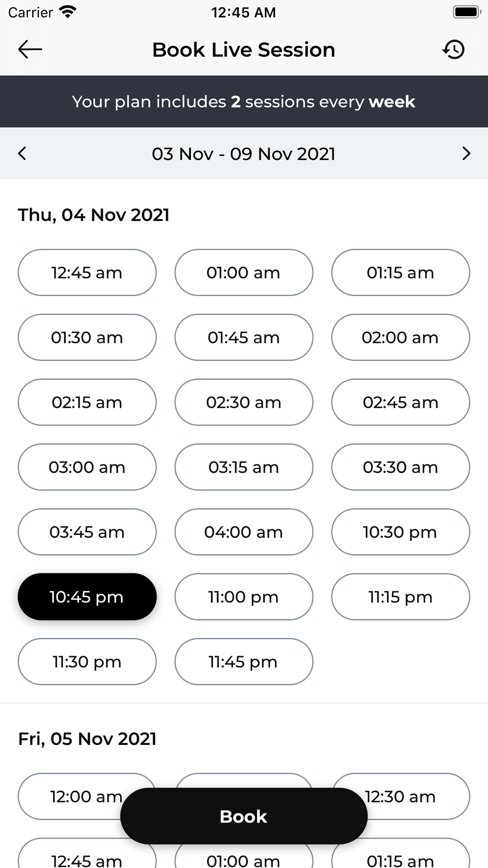
Task: Pick the 10:30 pm time slot
Action: pos(401,532)
